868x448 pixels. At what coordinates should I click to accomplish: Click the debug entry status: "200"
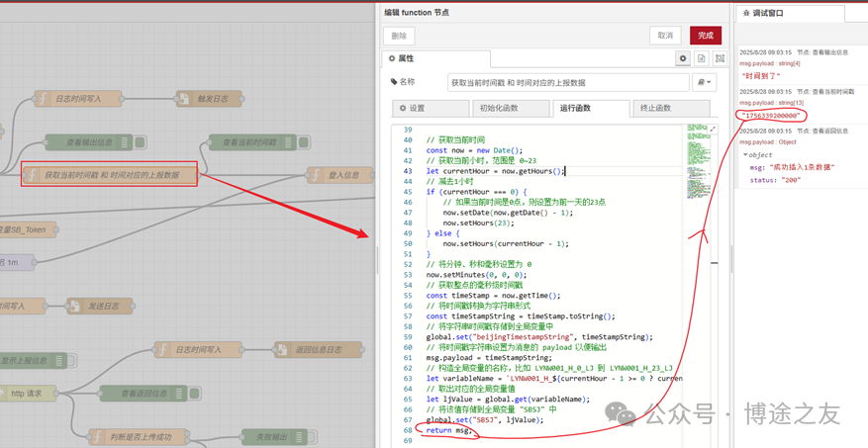pyautogui.click(x=776, y=180)
